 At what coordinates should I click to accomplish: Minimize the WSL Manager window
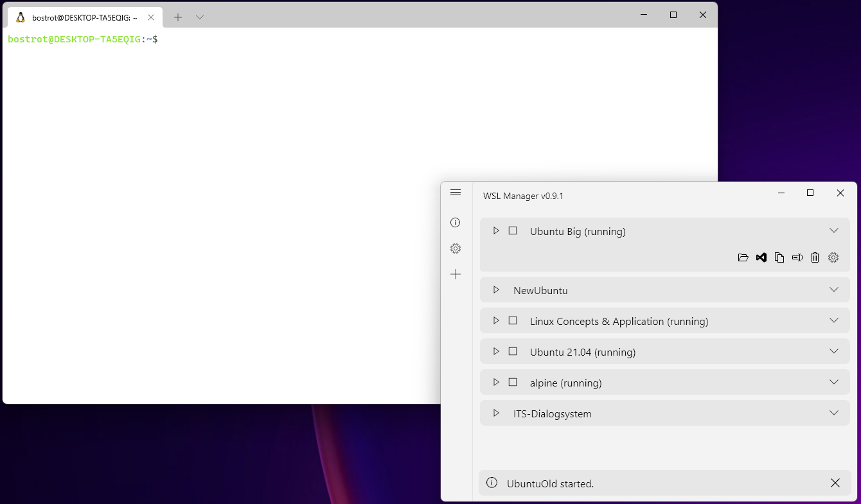(781, 193)
